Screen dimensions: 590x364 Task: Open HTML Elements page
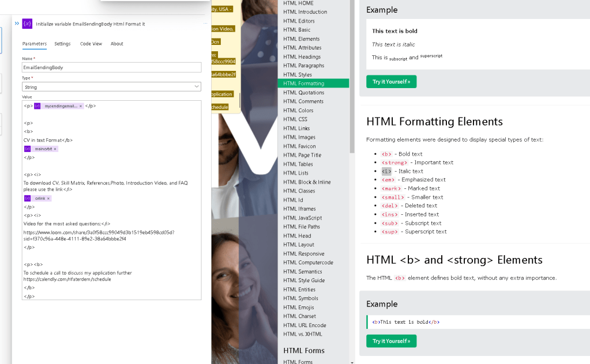[x=302, y=39]
